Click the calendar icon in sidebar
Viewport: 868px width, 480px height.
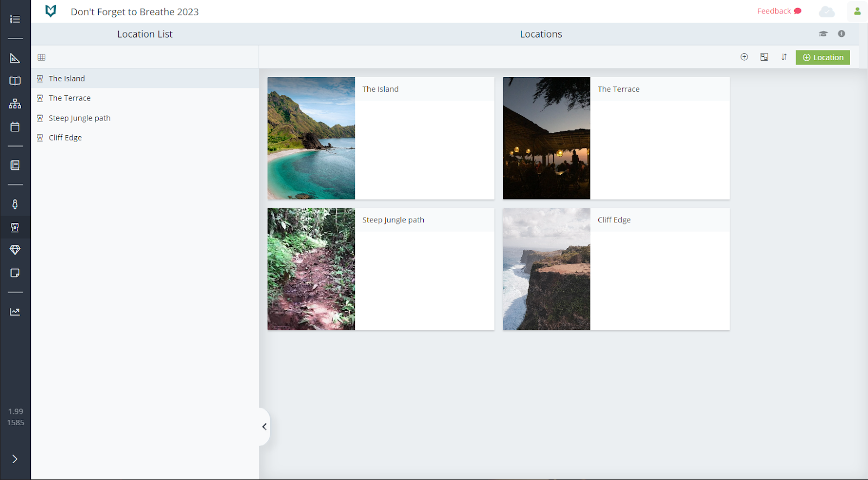(x=15, y=127)
